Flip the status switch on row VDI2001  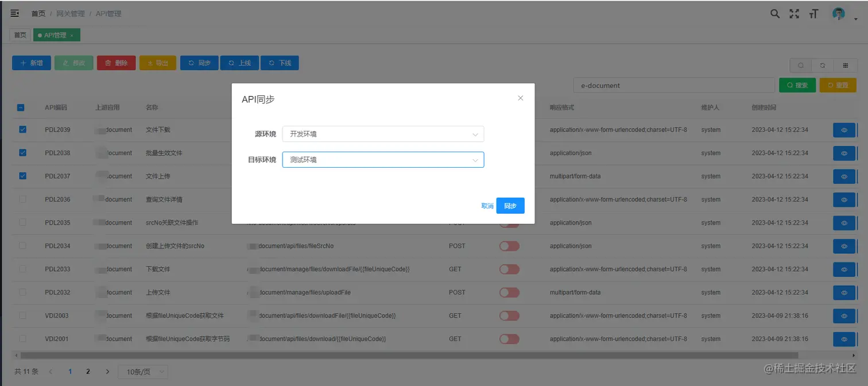point(509,339)
